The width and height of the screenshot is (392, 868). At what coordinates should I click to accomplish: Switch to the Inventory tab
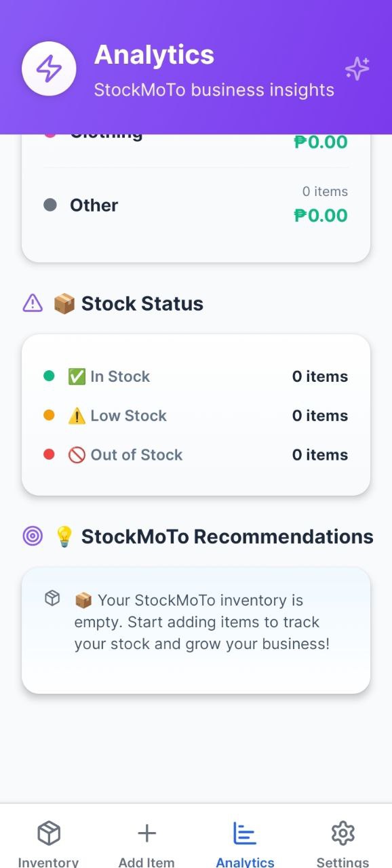coord(48,843)
